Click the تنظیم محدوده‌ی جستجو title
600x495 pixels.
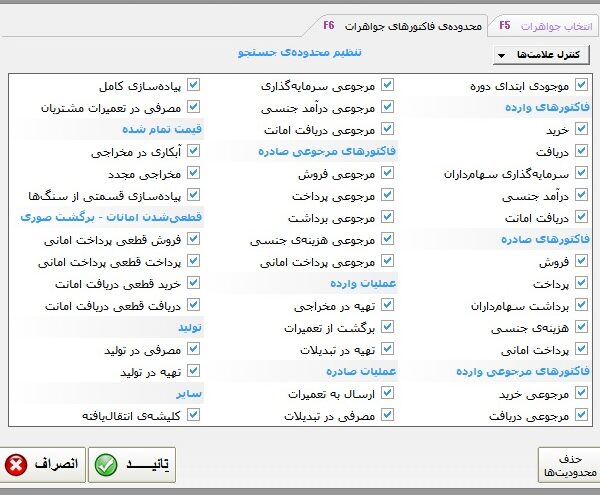(x=300, y=52)
